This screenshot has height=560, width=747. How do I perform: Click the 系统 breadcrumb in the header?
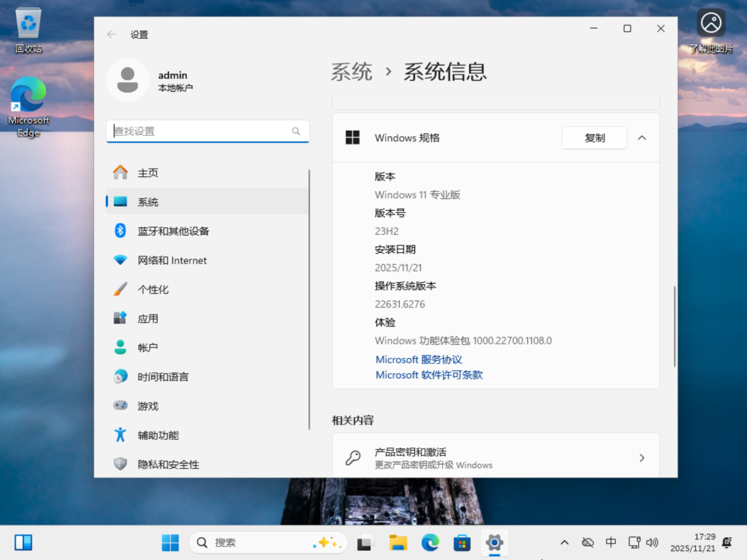tap(351, 72)
